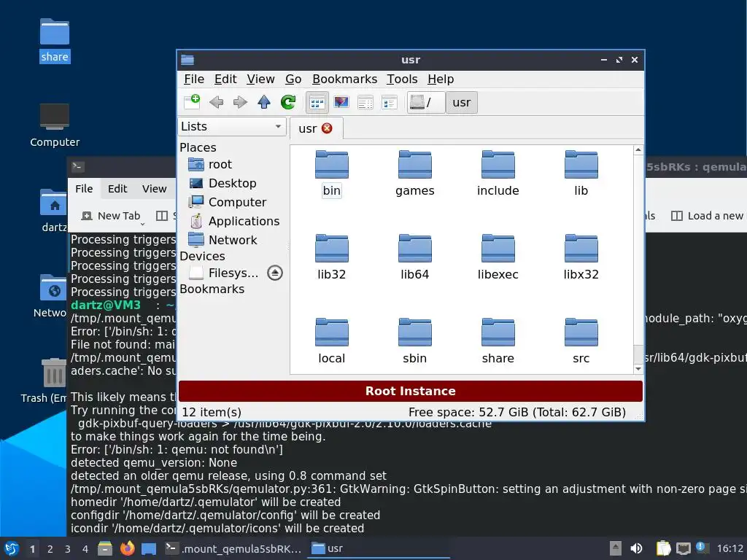Select the local folder

coord(332,341)
